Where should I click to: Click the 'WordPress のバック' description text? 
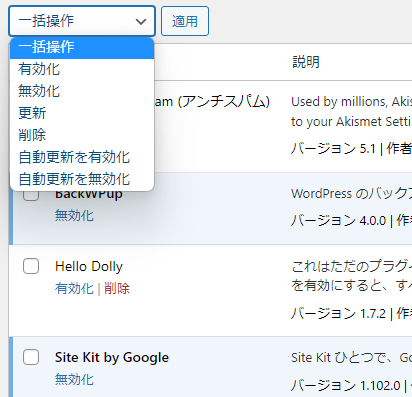click(x=352, y=193)
